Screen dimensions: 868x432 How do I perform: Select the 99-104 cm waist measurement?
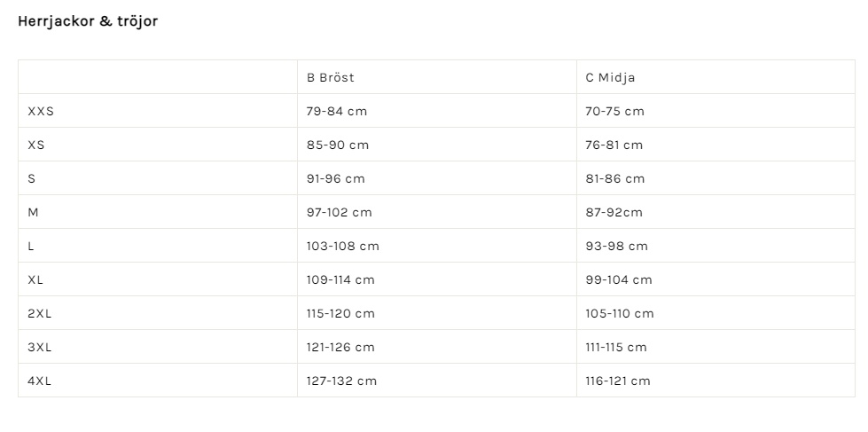click(619, 279)
